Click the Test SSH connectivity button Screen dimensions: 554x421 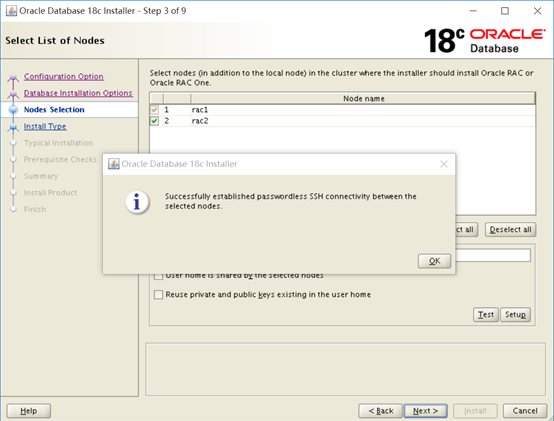pos(486,314)
